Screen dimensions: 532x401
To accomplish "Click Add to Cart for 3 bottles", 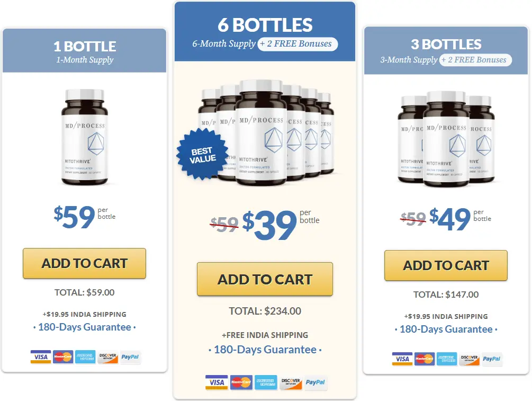I will tap(446, 265).
